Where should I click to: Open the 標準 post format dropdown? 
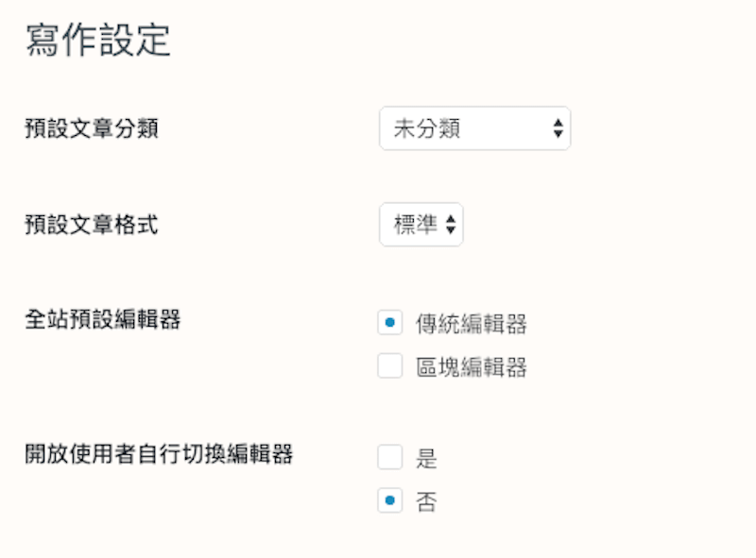coord(421,225)
